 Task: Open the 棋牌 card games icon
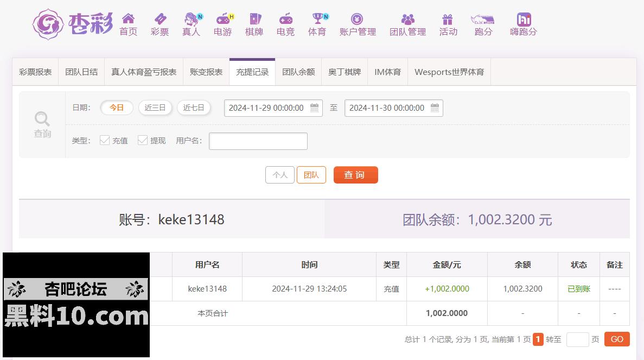point(254,20)
